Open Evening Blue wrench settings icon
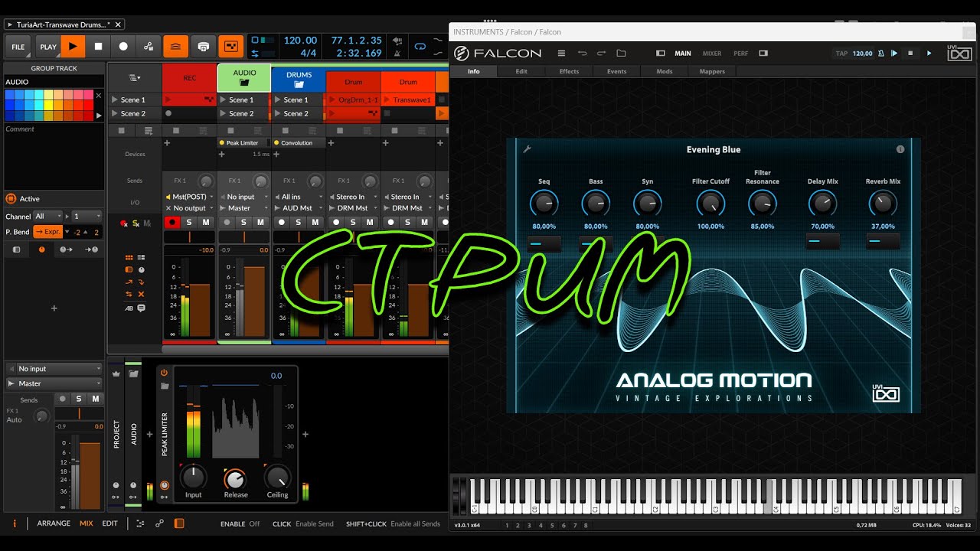 pos(527,149)
